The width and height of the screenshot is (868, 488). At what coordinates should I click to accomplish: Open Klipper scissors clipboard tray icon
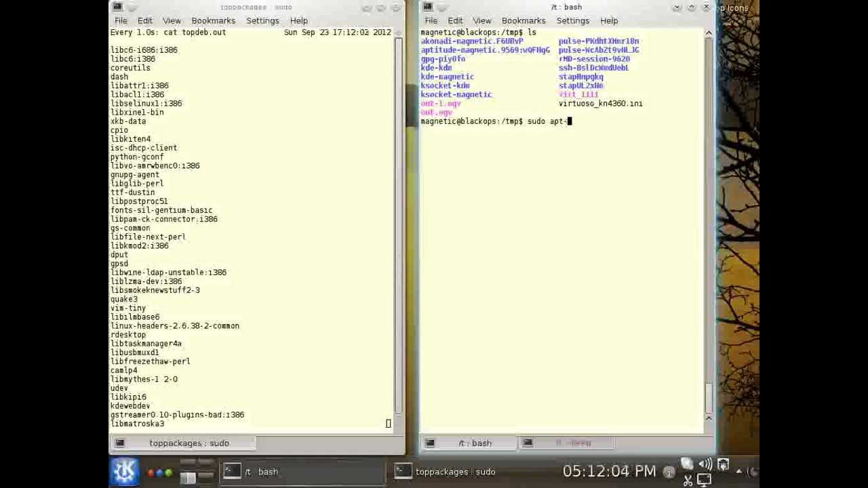(x=688, y=481)
